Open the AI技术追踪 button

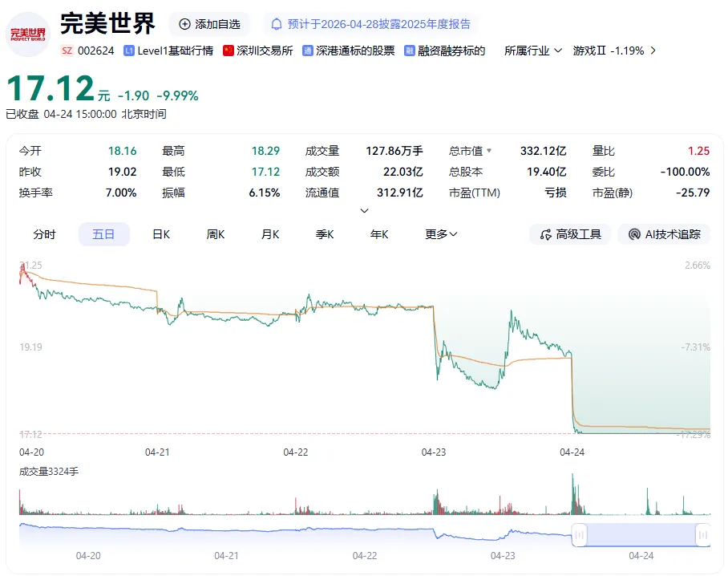[x=664, y=234]
